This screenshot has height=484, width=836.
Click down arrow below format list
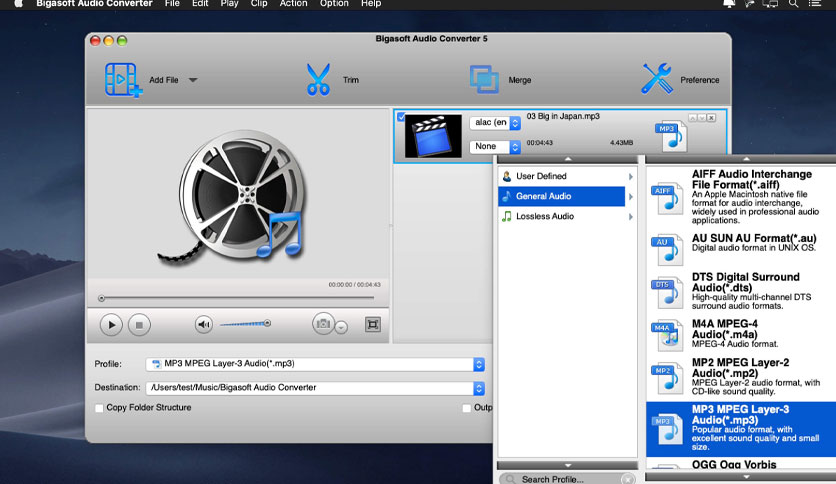(746, 477)
